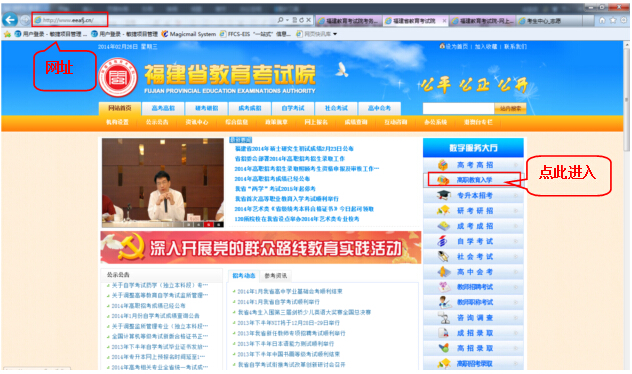
Task: Click the 设为首页 link at top
Action: point(457,47)
